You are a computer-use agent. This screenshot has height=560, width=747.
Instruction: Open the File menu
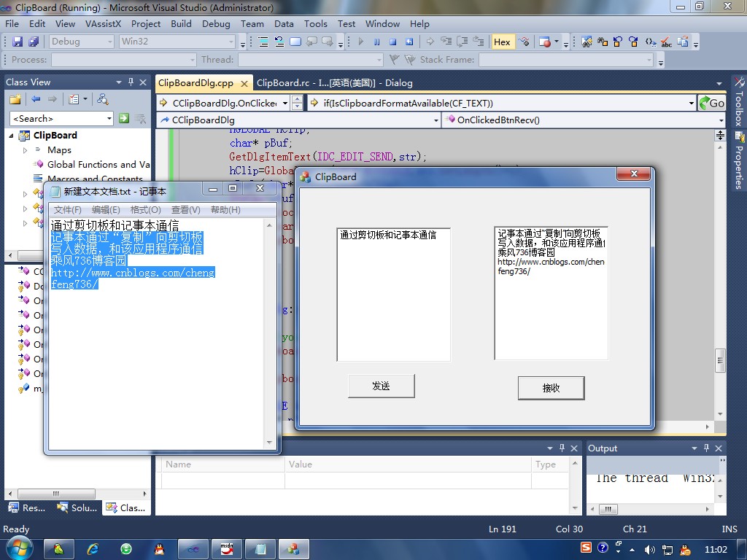click(x=12, y=24)
